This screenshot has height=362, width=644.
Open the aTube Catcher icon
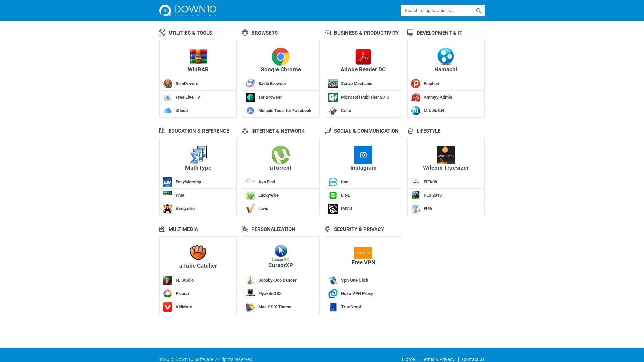click(198, 253)
